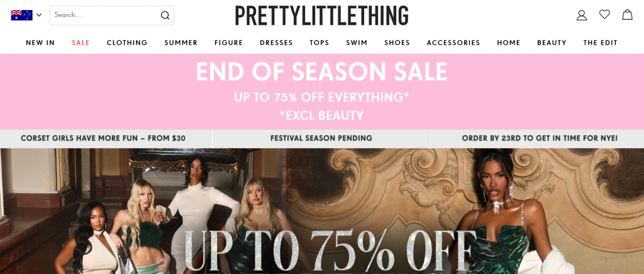Open Corset Girls Have More Fun link
644x274 pixels.
point(103,139)
